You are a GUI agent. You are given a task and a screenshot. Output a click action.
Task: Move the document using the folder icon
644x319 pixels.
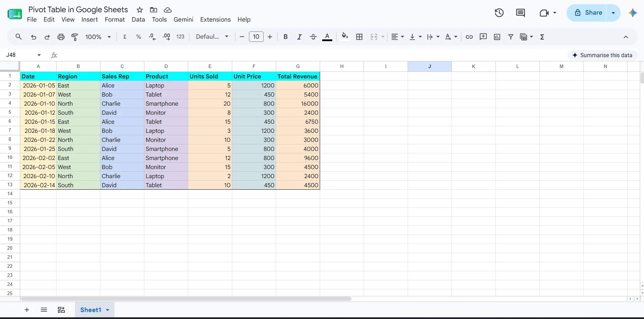pyautogui.click(x=153, y=10)
